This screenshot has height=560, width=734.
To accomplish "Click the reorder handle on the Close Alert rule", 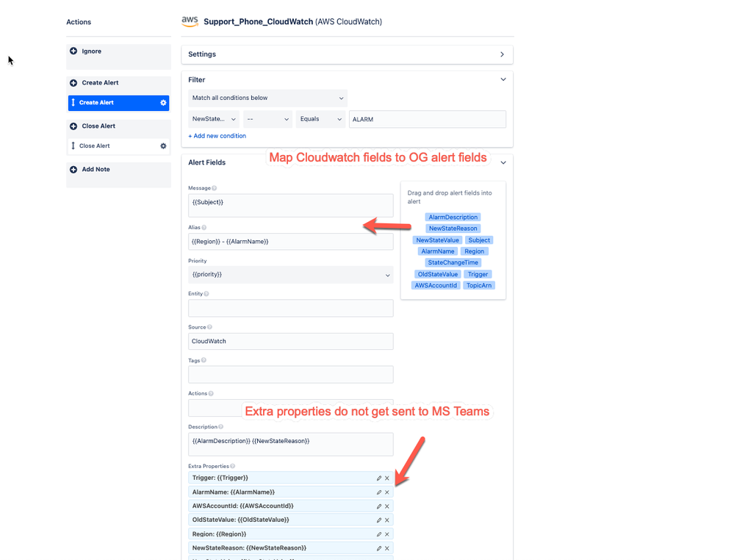I will (x=73, y=146).
